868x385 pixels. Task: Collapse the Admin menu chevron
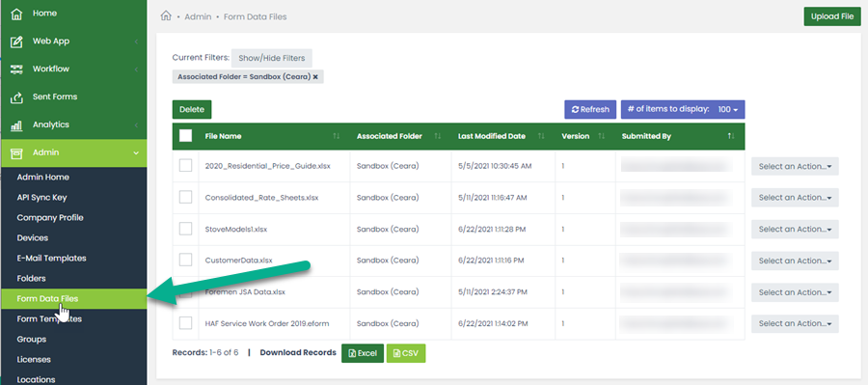[x=136, y=152]
